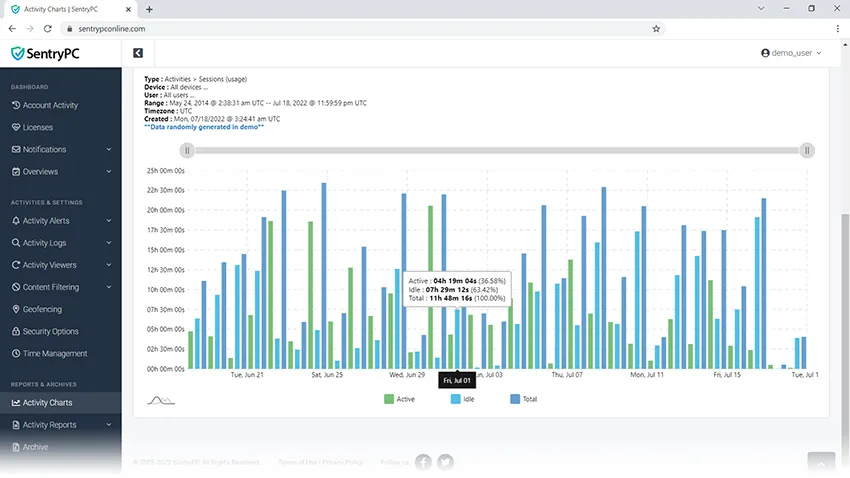The width and height of the screenshot is (850, 478).
Task: Open Time Management clock item
Action: point(49,353)
